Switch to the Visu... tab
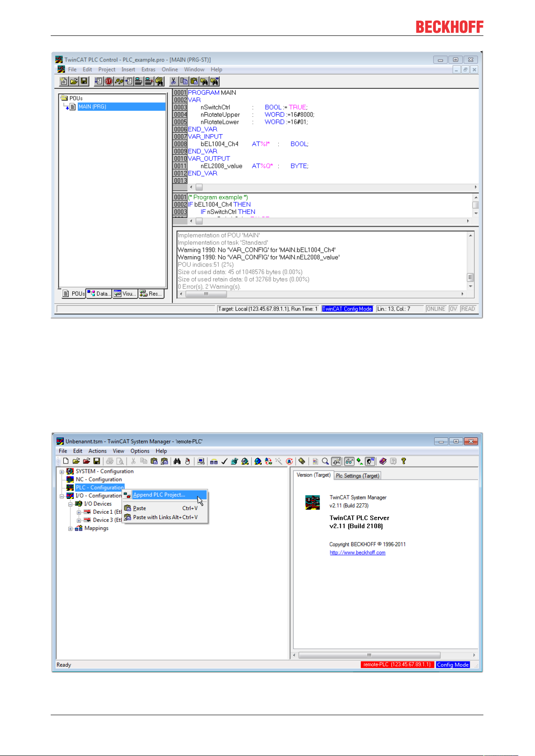The width and height of the screenshot is (535, 756). pos(125,293)
